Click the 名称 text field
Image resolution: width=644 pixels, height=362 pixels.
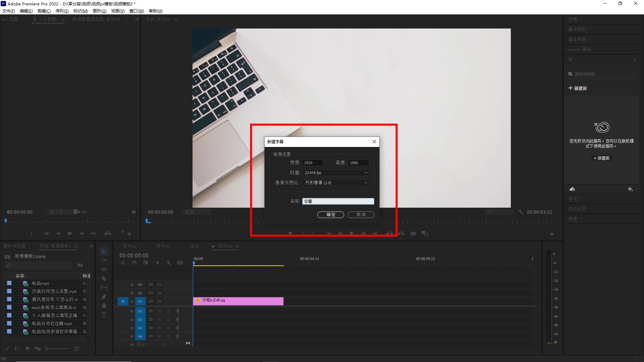[338, 201]
